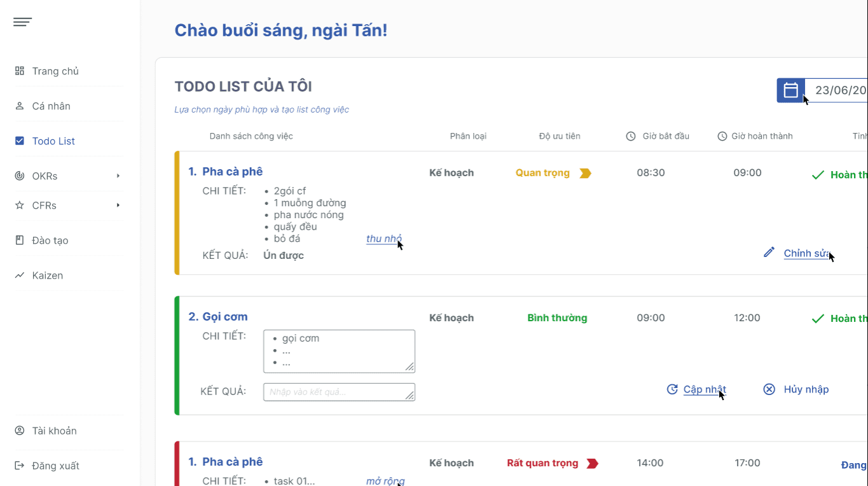Screen dimensions: 868x486
Task: Expand the CFRs submenu arrow
Action: pyautogui.click(x=118, y=205)
